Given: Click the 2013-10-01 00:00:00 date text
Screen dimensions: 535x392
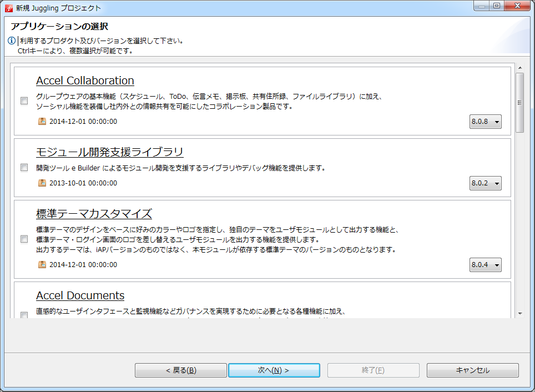Looking at the screenshot, I should point(83,183).
